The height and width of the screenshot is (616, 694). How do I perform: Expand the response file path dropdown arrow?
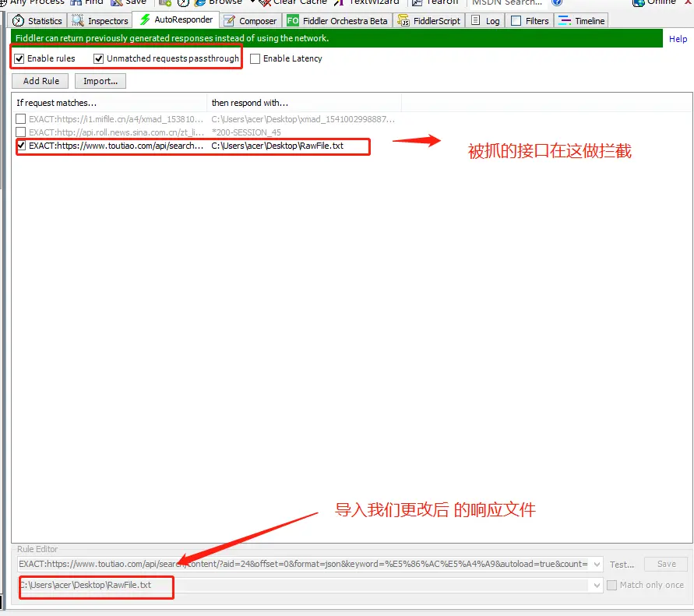(597, 585)
